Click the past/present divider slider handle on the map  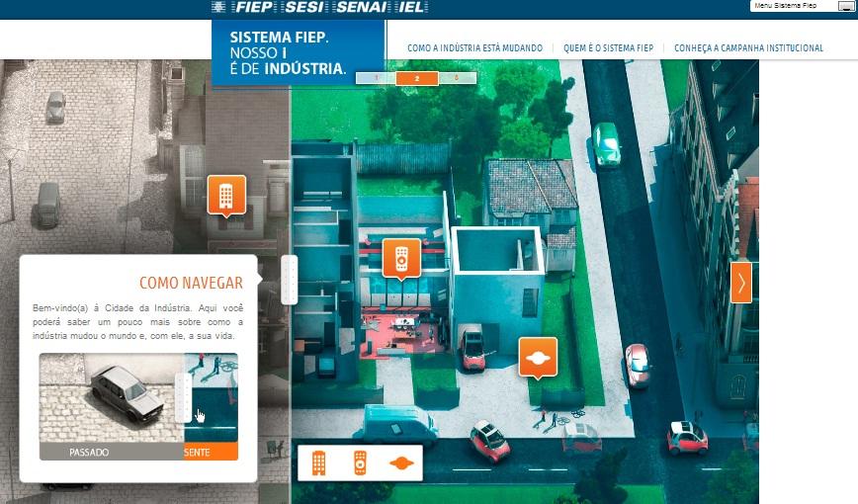pyautogui.click(x=289, y=280)
